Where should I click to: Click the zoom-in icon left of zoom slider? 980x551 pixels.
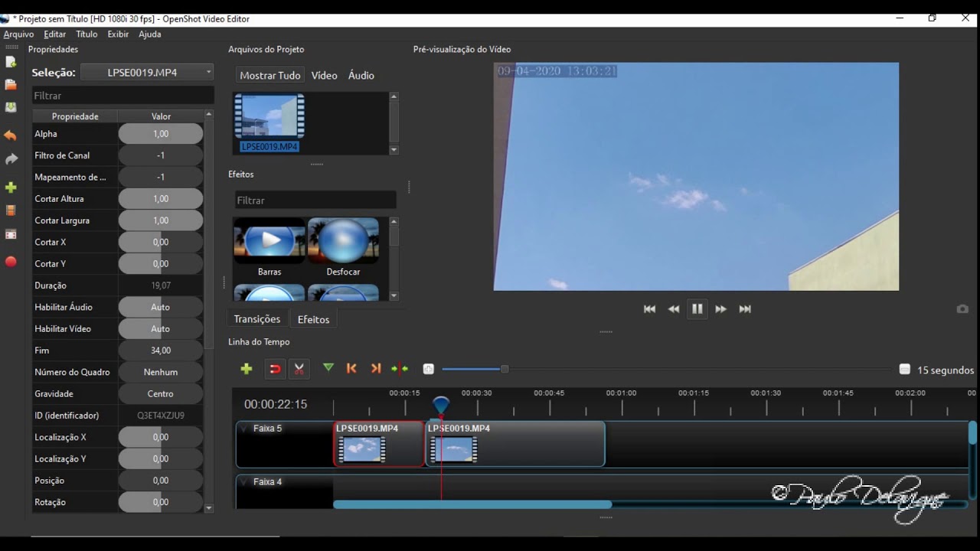click(429, 369)
